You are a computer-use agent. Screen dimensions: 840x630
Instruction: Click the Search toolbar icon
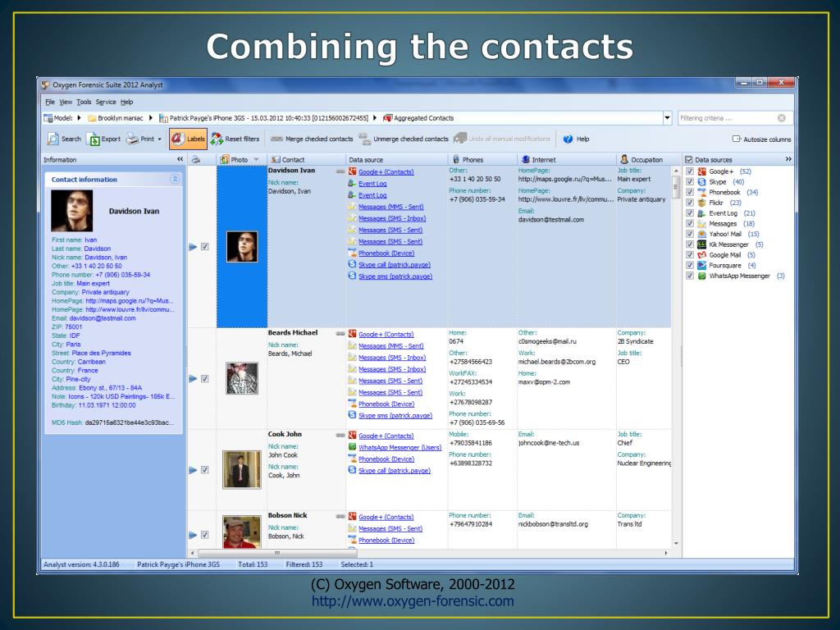[x=53, y=139]
